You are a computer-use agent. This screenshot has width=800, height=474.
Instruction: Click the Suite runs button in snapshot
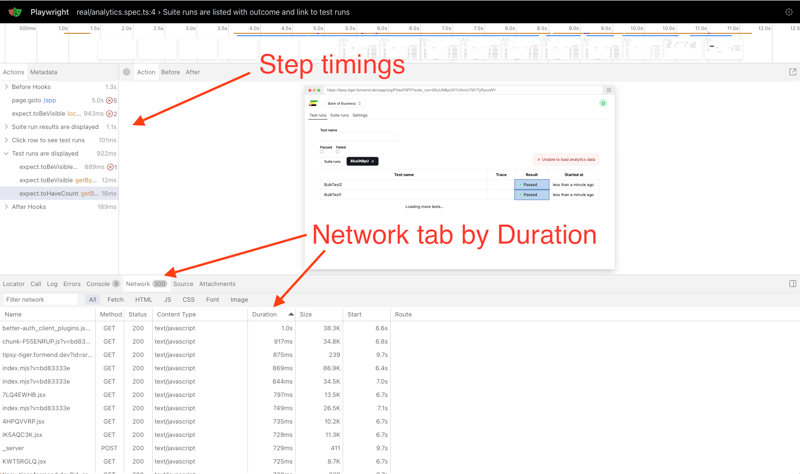tap(333, 161)
